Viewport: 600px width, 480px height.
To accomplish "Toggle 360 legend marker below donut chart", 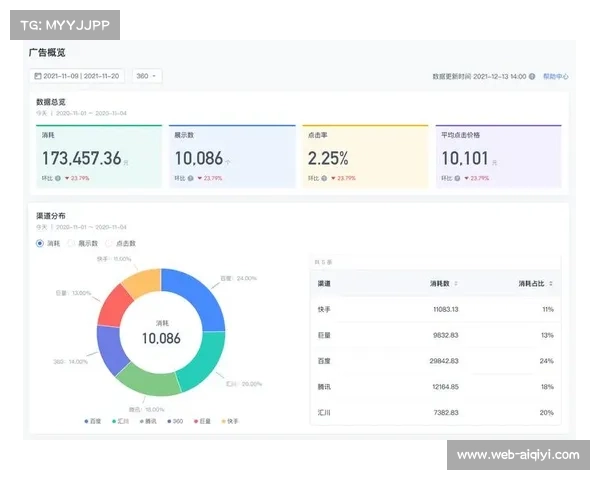I will [x=170, y=421].
